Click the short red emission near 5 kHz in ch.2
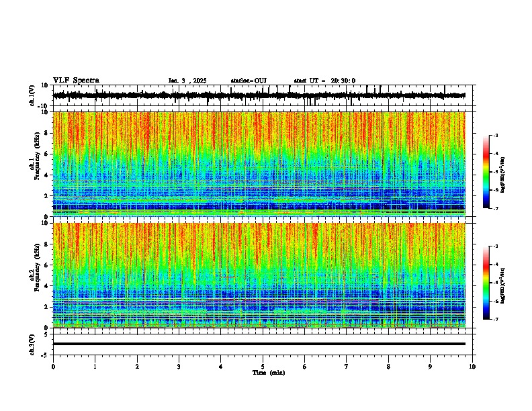532x411 pixels. click(228, 277)
